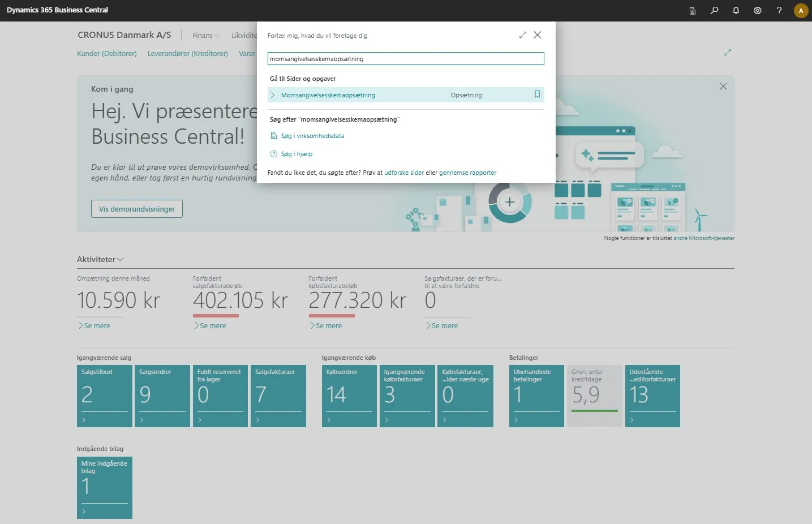Image resolution: width=812 pixels, height=524 pixels.
Task: Open the Fuldt reserveret fra lager tile
Action: tap(221, 396)
